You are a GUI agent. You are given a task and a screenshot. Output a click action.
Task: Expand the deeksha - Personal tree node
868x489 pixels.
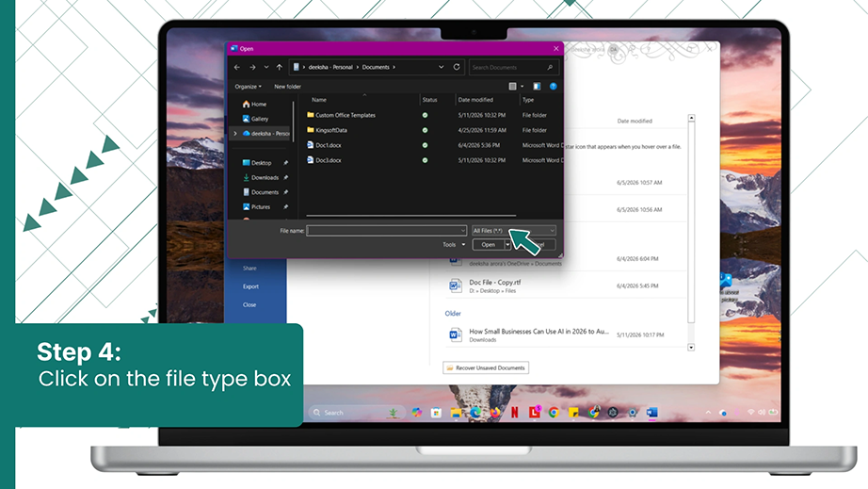[235, 134]
